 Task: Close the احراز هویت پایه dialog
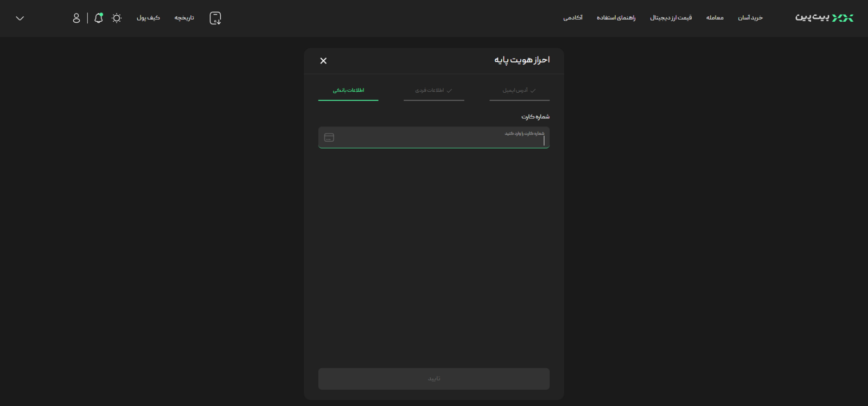323,61
